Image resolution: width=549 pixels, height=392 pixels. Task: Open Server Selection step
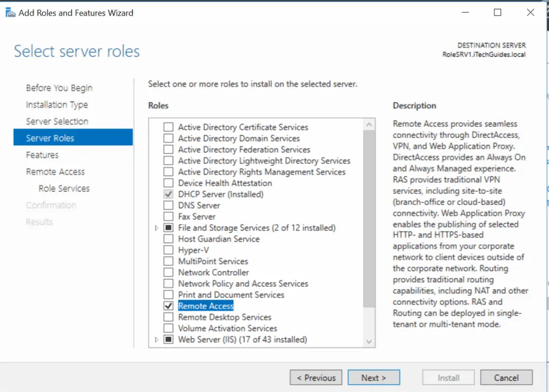click(57, 121)
